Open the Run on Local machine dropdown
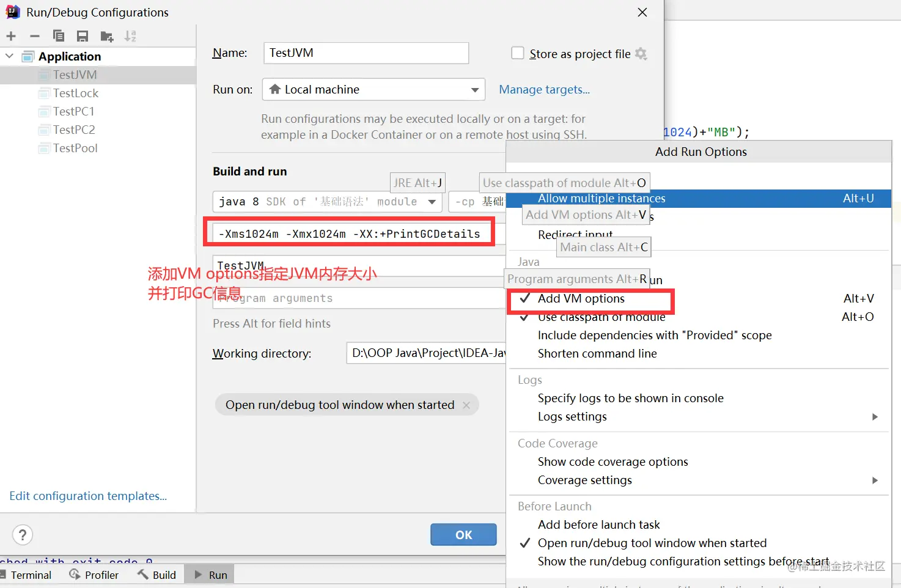The image size is (901, 588). [373, 89]
